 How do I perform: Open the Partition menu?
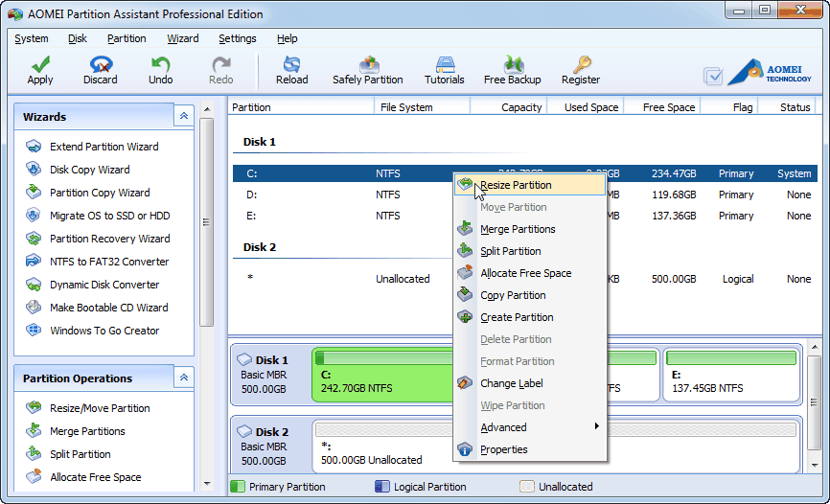click(127, 38)
